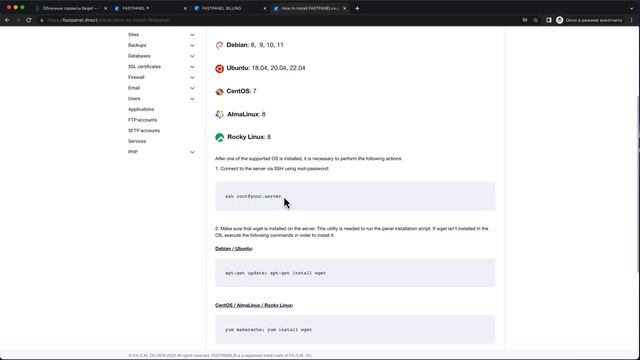640x360 pixels.
Task: Click the site lock icon in address bar
Action: (x=42, y=20)
